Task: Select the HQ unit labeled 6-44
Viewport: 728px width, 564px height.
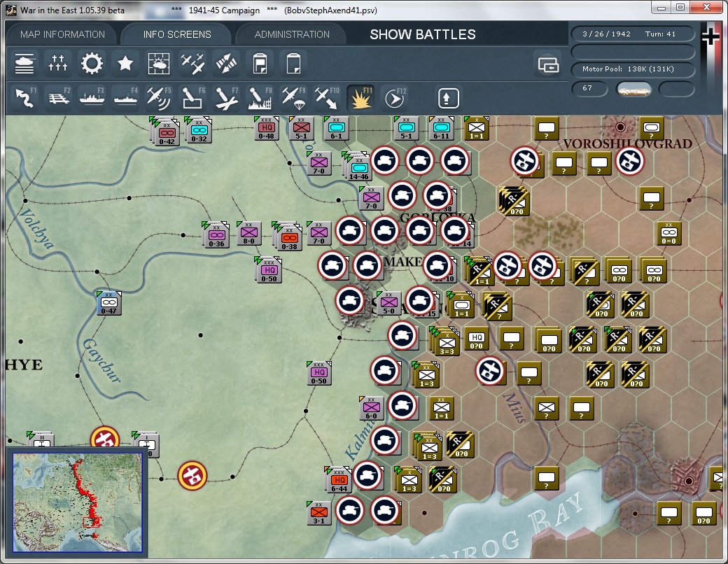Action: coord(339,480)
